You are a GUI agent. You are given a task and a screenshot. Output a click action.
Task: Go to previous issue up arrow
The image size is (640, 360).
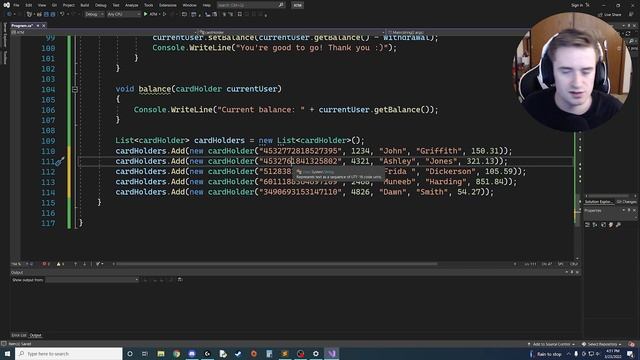(x=76, y=264)
